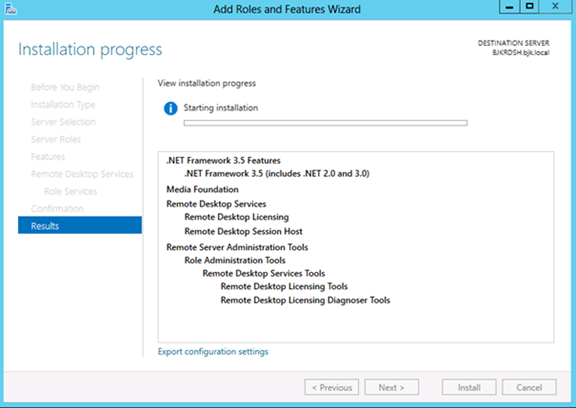The width and height of the screenshot is (576, 408).
Task: Select Media Foundation in feature list
Action: coord(202,189)
